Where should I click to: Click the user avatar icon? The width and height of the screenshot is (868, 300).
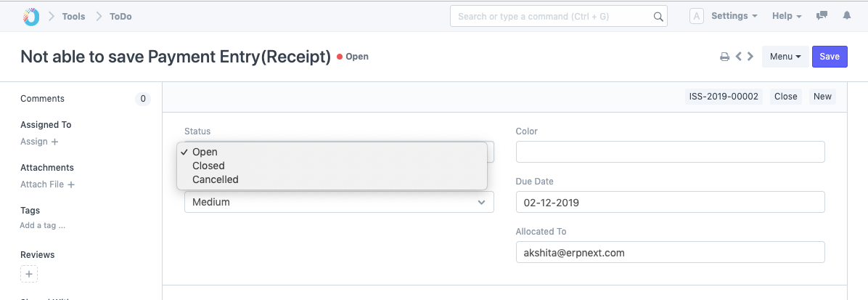(697, 16)
